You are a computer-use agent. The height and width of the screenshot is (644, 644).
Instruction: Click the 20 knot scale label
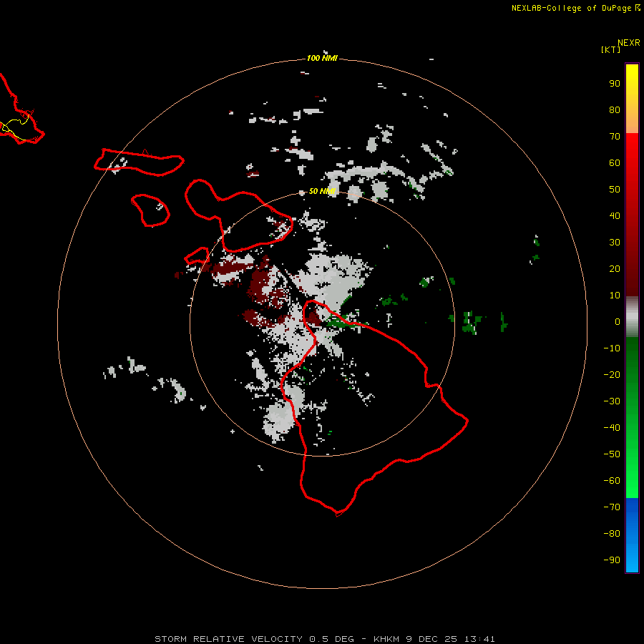point(615,268)
